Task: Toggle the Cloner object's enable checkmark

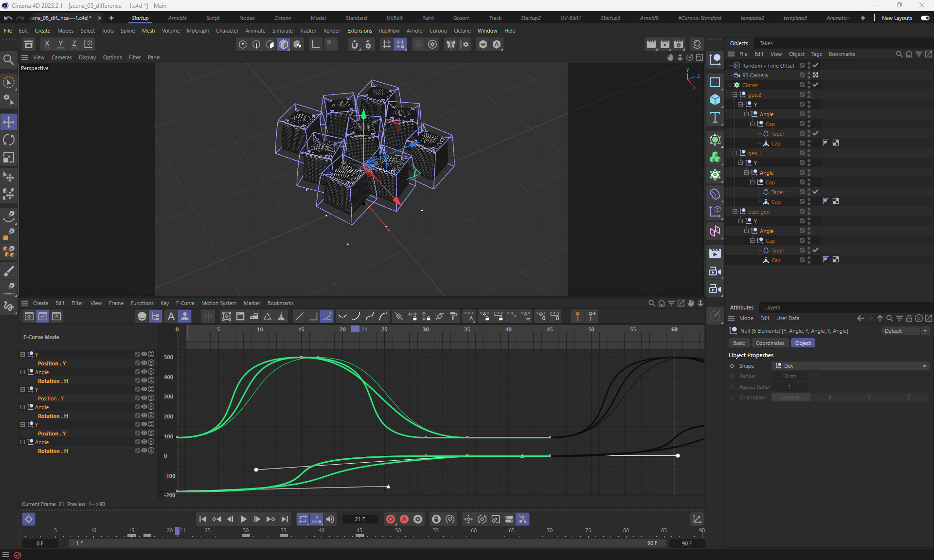Action: [816, 85]
